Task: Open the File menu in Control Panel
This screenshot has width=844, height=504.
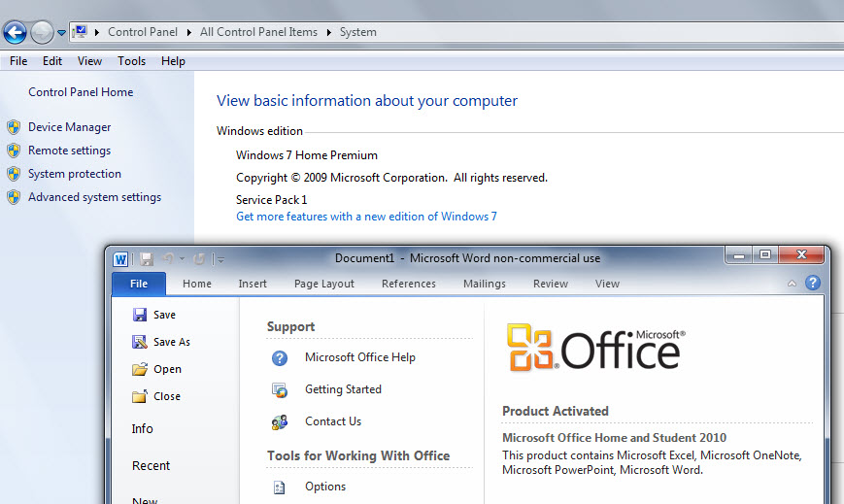Action: (18, 61)
